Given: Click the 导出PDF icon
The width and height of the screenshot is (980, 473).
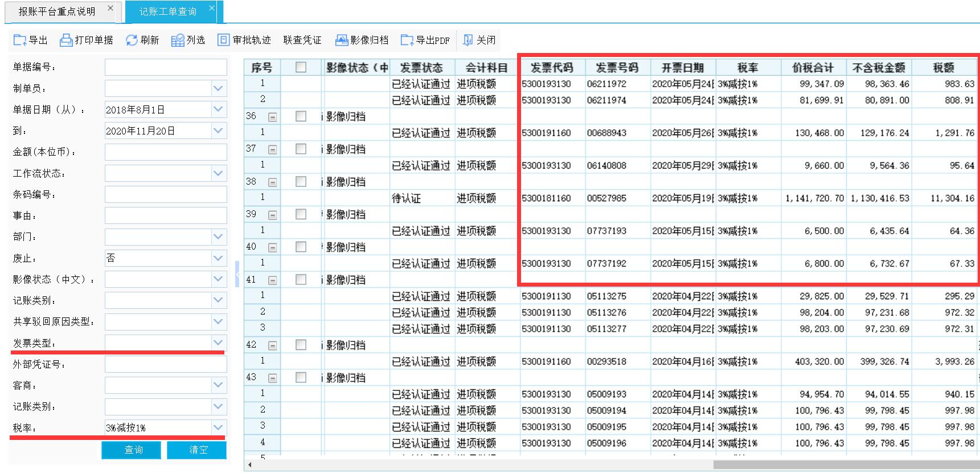Looking at the screenshot, I should (407, 40).
